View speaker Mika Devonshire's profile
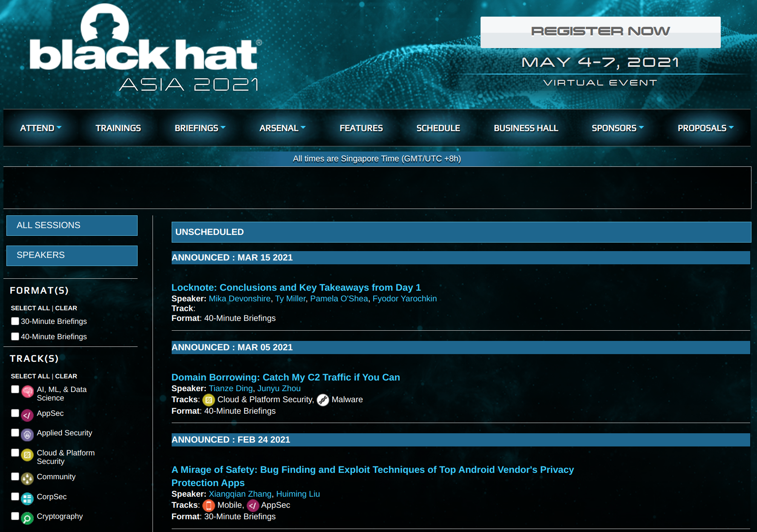This screenshot has width=757, height=532. (x=239, y=299)
